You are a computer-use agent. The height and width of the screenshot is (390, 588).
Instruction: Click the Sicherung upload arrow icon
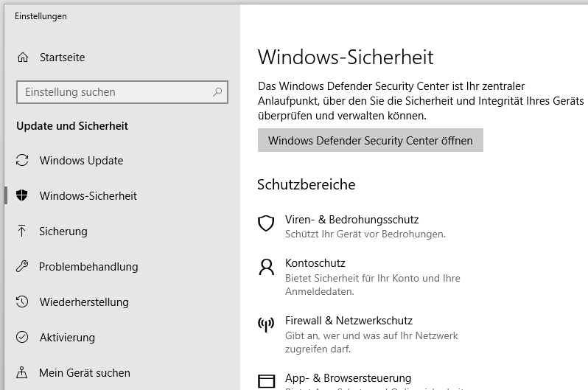22,231
